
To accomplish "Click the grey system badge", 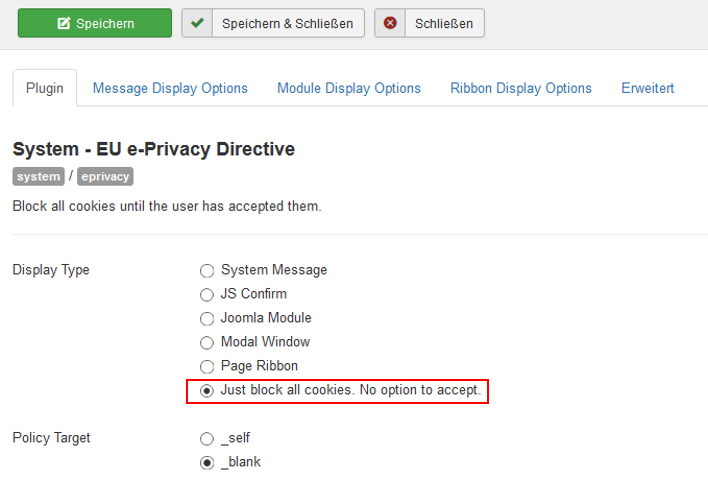I will tap(38, 177).
